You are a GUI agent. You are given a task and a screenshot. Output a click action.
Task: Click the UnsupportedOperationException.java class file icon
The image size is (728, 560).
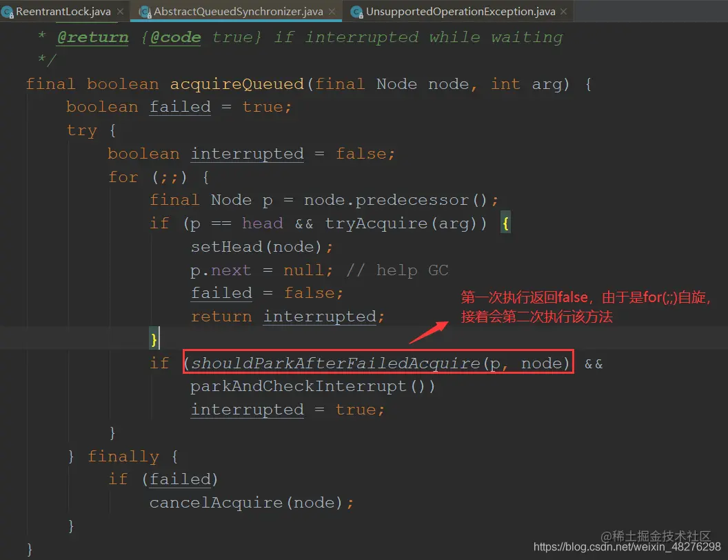(357, 12)
